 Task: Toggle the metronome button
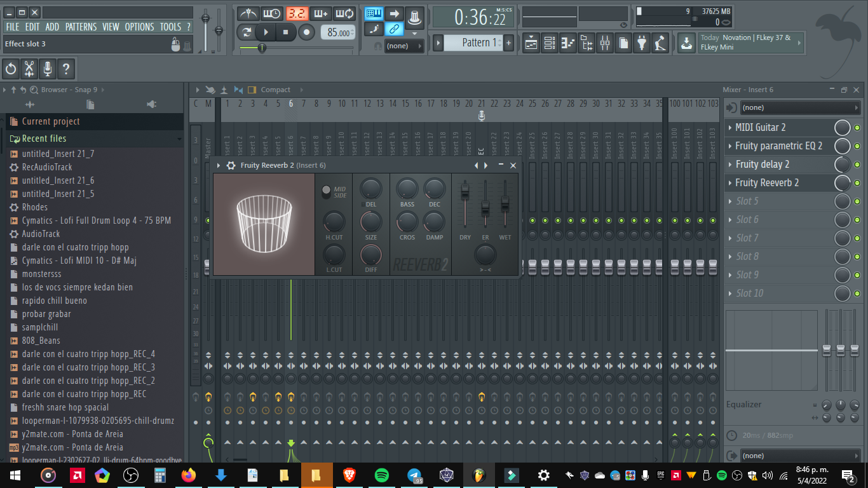click(x=248, y=13)
